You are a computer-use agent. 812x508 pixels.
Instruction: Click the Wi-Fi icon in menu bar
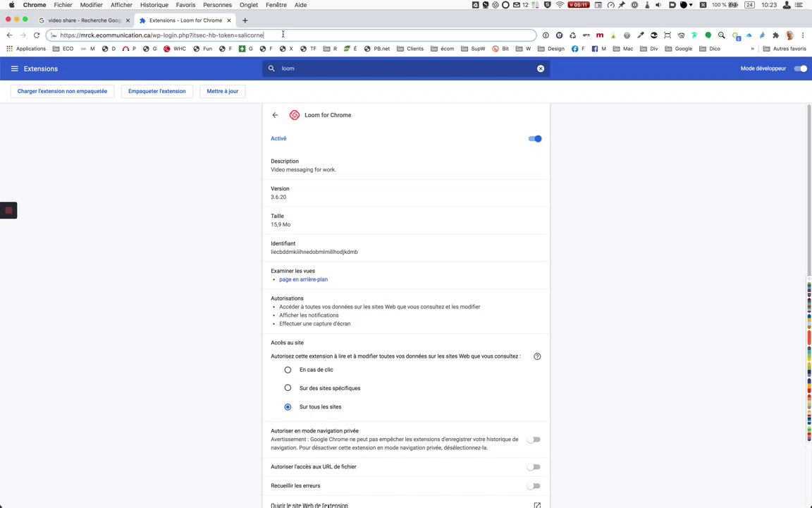tap(560, 5)
